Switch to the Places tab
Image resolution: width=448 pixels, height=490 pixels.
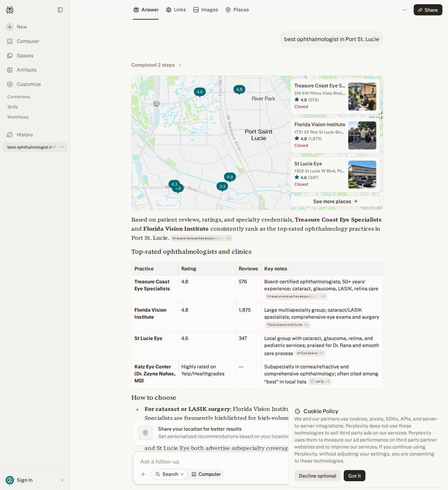[x=237, y=10]
